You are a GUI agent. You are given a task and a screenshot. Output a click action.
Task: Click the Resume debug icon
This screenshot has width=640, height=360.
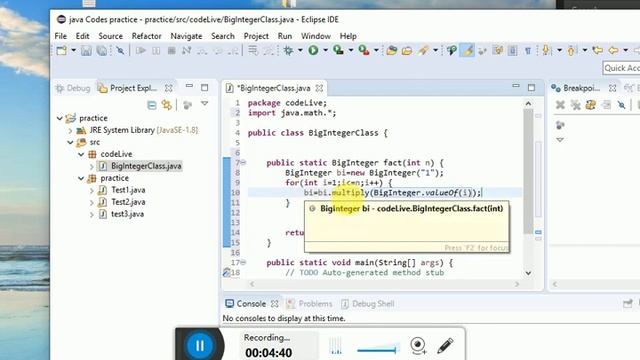141,51
